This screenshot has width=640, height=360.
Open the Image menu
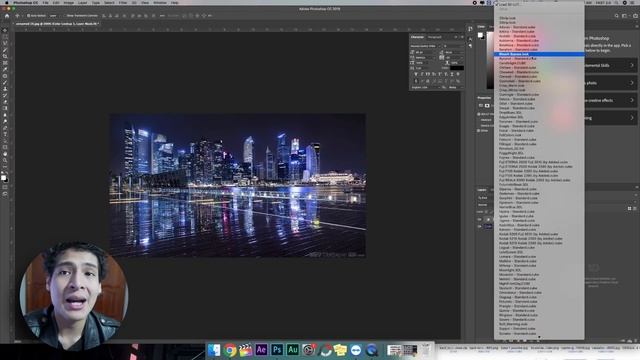tap(69, 2)
